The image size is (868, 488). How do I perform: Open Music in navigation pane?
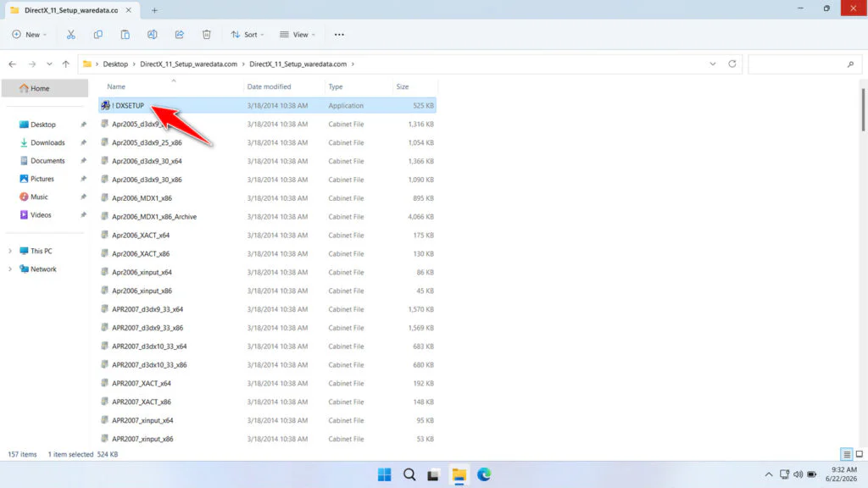[39, 197]
